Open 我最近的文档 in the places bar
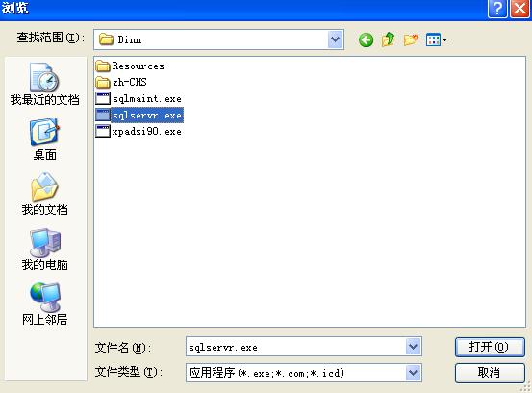The width and height of the screenshot is (532, 393). [45, 84]
